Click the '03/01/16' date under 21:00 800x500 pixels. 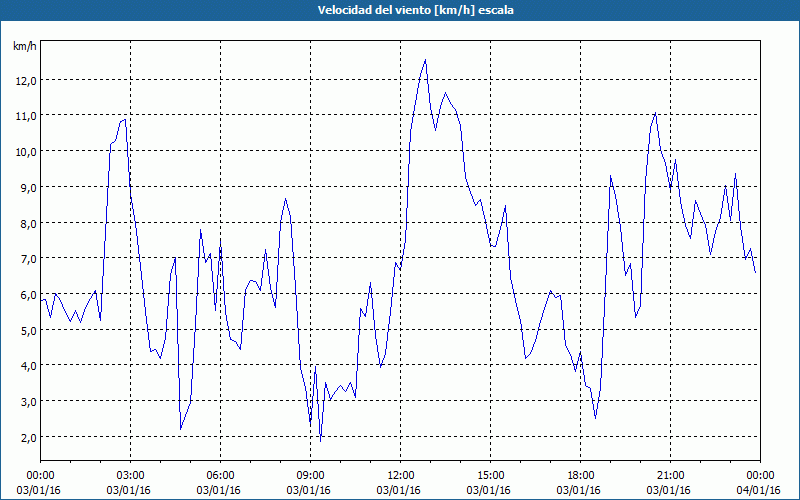(668, 490)
